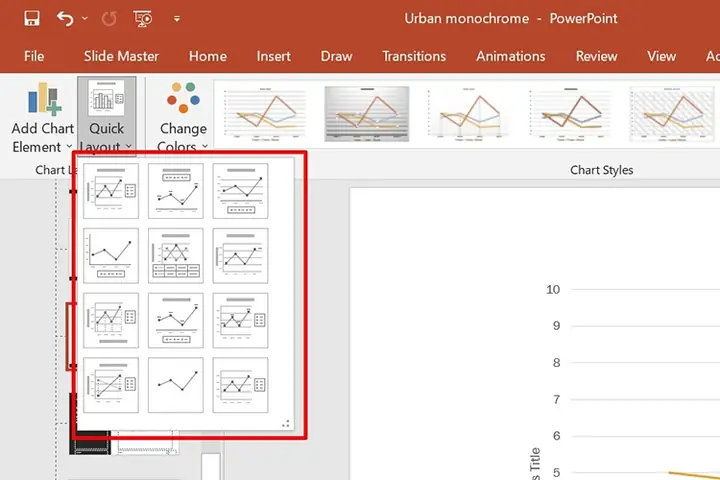This screenshot has height=480, width=720.
Task: Open the Undo history dropdown arrow
Action: 84,18
